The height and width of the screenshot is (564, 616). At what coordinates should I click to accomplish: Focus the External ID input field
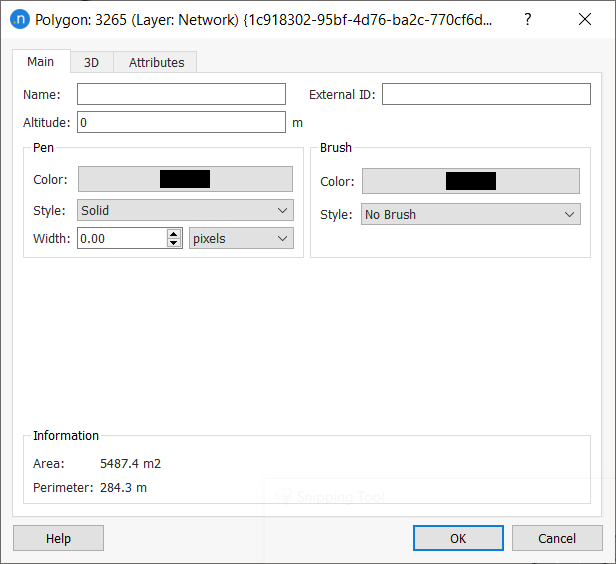(x=486, y=94)
